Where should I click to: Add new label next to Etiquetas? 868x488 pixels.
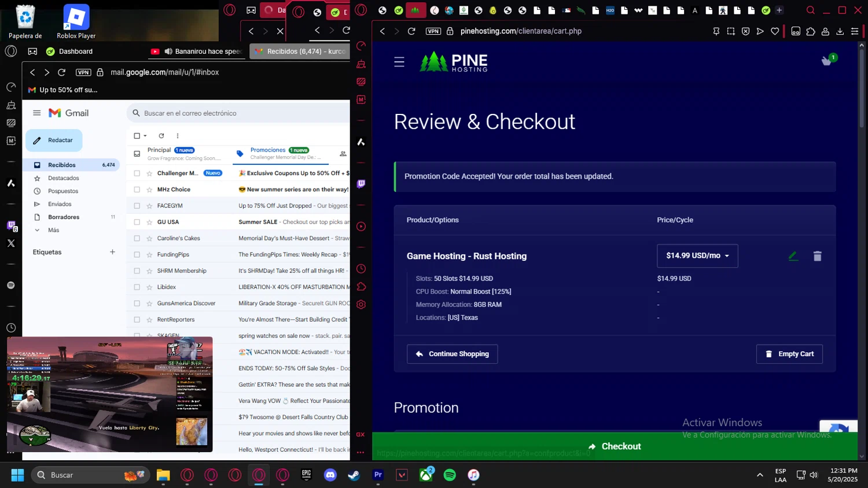tap(112, 252)
